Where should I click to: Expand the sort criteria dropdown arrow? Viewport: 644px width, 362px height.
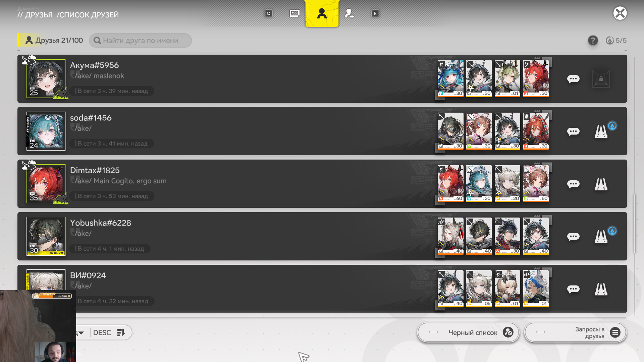pyautogui.click(x=81, y=333)
